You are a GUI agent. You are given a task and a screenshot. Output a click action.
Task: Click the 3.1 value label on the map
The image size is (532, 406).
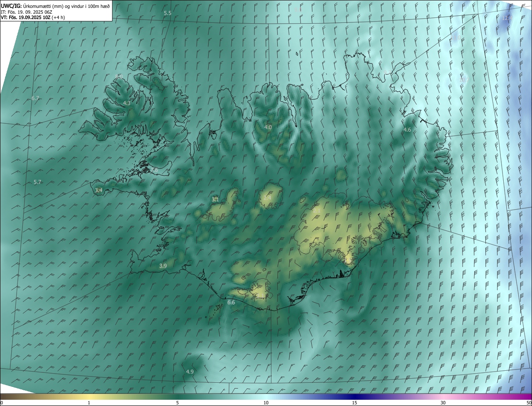[215, 200]
